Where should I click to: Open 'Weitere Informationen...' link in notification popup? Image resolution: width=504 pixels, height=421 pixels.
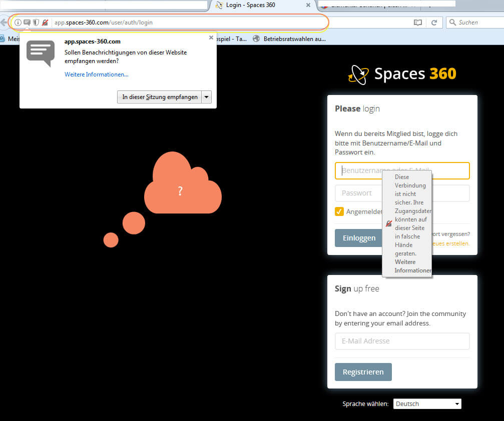click(96, 74)
